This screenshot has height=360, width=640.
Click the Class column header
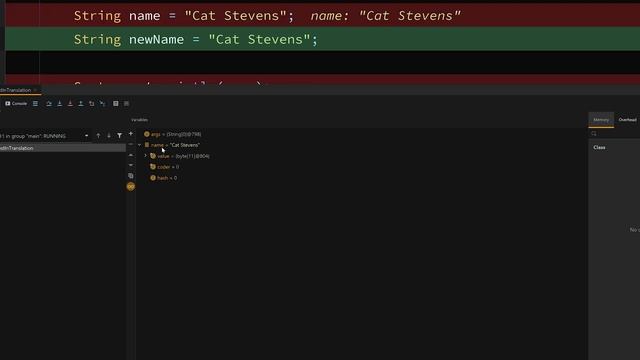click(599, 147)
